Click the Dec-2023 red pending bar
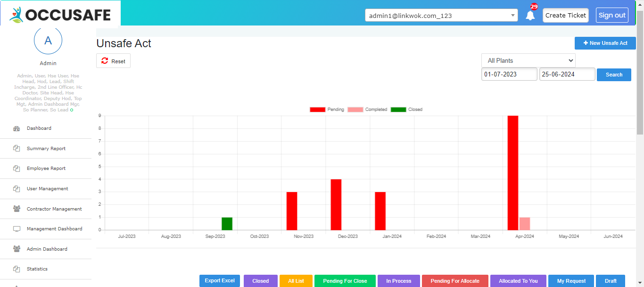 point(336,205)
